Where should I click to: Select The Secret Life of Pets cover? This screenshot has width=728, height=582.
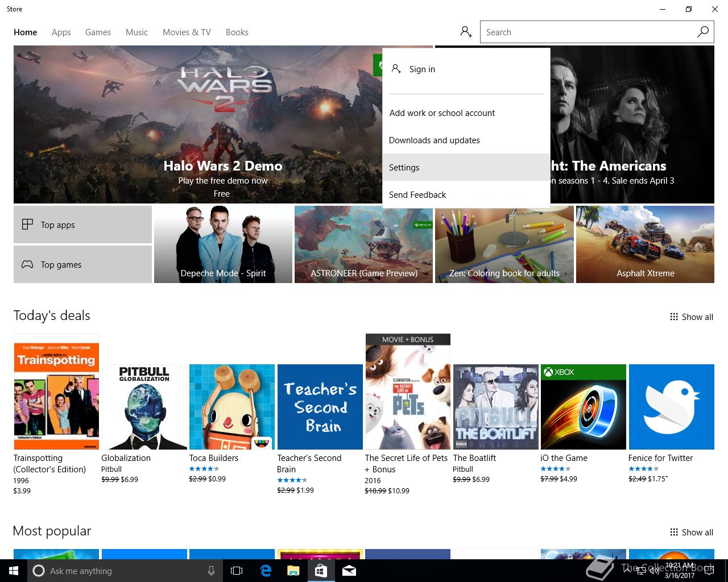pyautogui.click(x=408, y=392)
